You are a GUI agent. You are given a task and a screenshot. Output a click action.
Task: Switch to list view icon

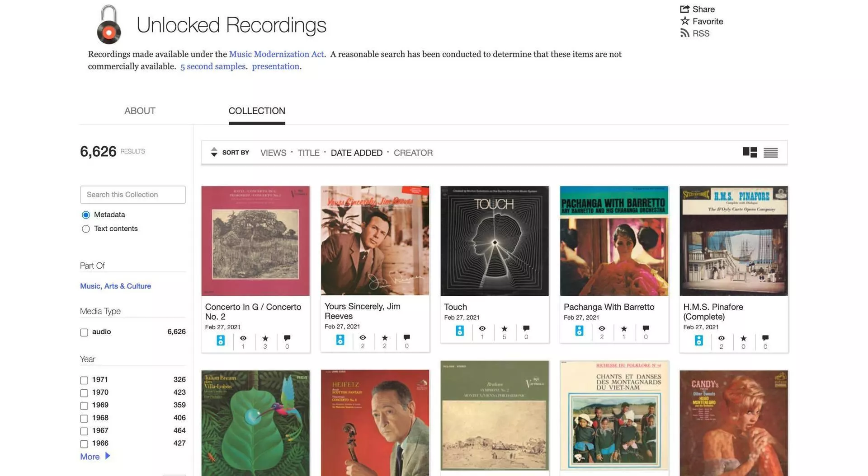coord(771,153)
